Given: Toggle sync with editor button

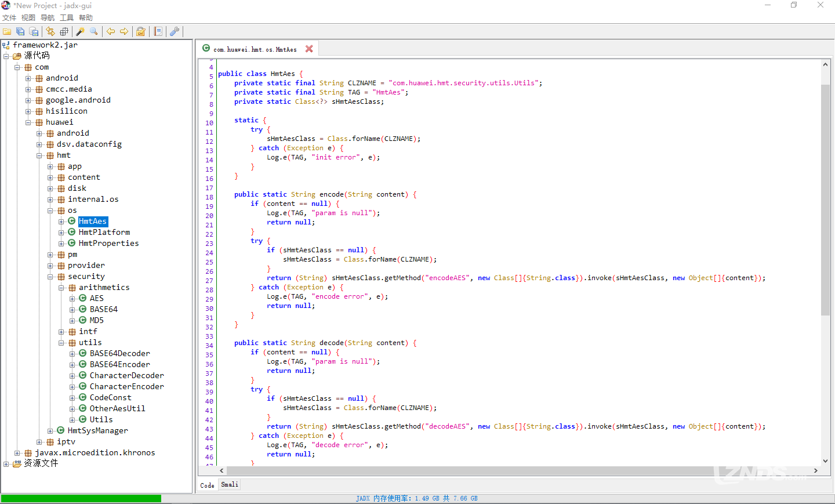Looking at the screenshot, I should pos(50,31).
